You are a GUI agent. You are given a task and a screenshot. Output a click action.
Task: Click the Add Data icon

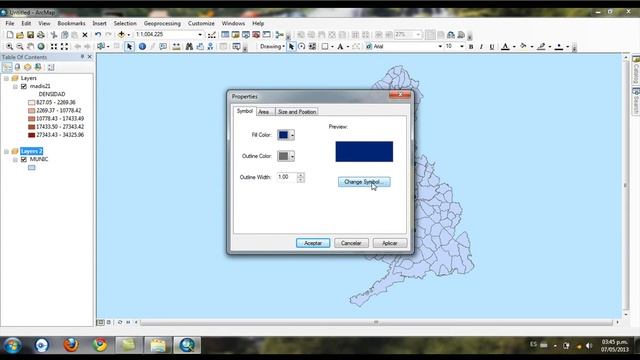[121, 35]
